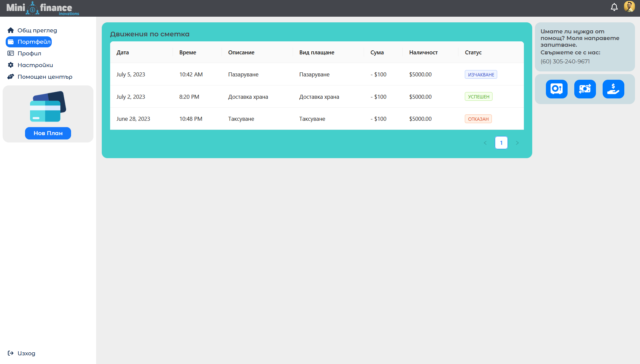Click the - $100 amount for July 5
This screenshot has width=640, height=364.
378,74
